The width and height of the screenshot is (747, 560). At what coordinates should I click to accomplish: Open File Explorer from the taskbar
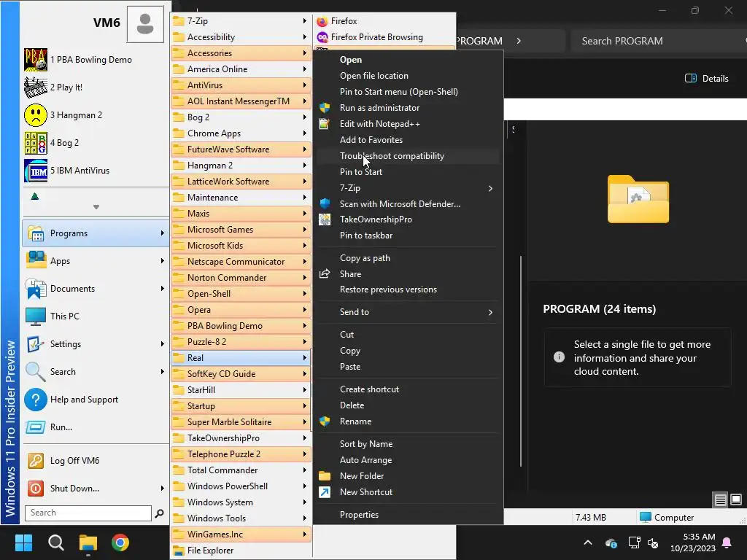[x=88, y=542]
